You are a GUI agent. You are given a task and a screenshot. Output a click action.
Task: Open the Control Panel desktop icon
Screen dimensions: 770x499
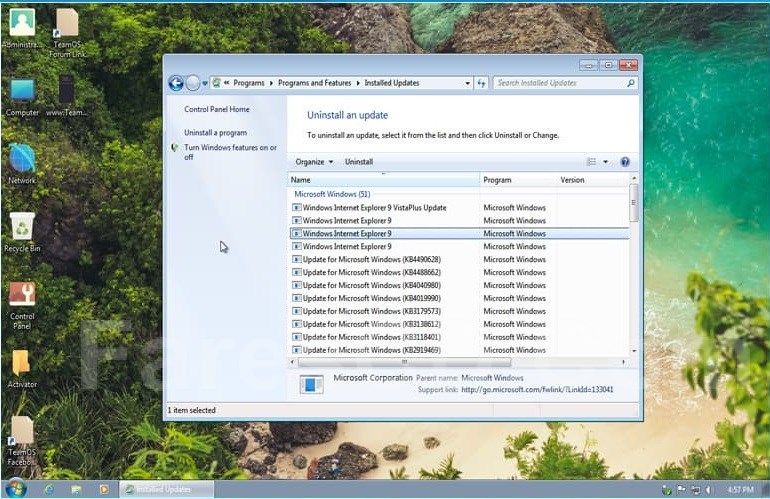click(x=22, y=305)
